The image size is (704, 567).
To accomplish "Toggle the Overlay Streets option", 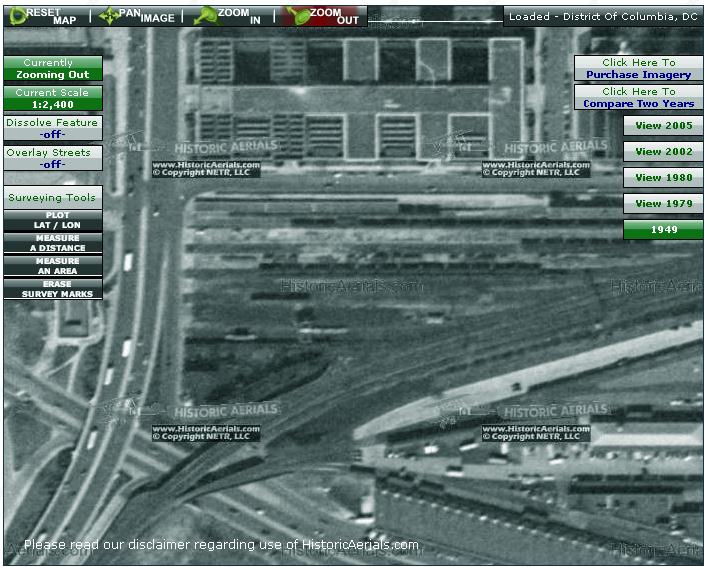I will (52, 158).
